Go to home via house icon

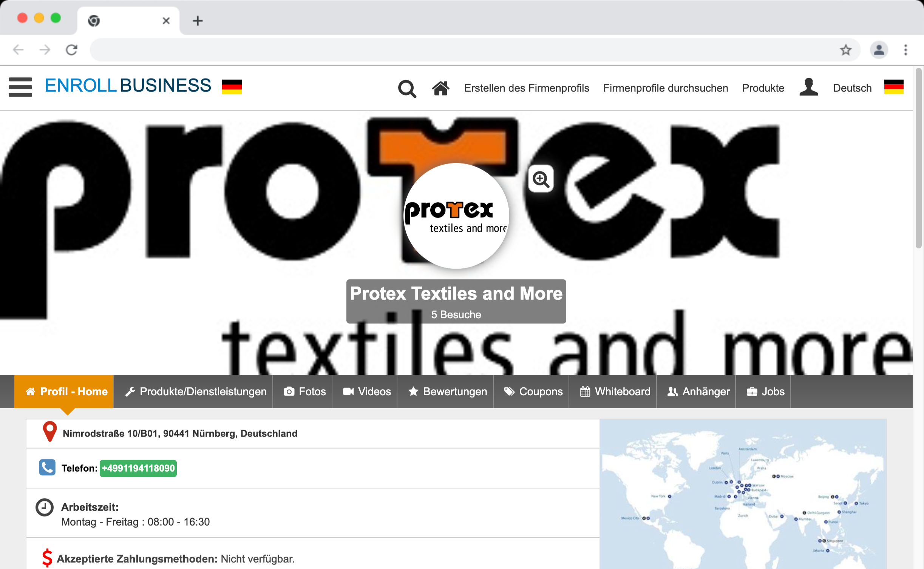tap(440, 88)
